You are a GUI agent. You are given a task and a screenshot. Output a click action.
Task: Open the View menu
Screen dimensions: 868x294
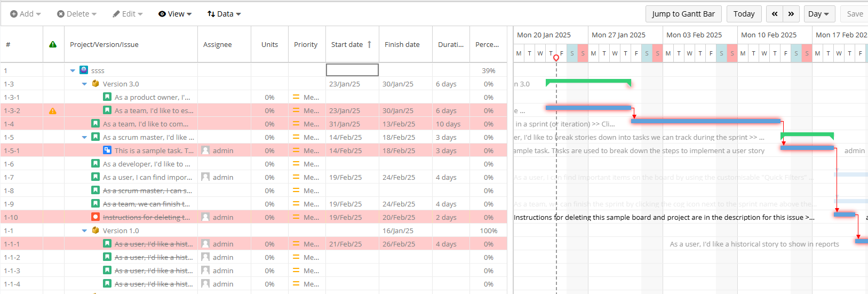(175, 14)
